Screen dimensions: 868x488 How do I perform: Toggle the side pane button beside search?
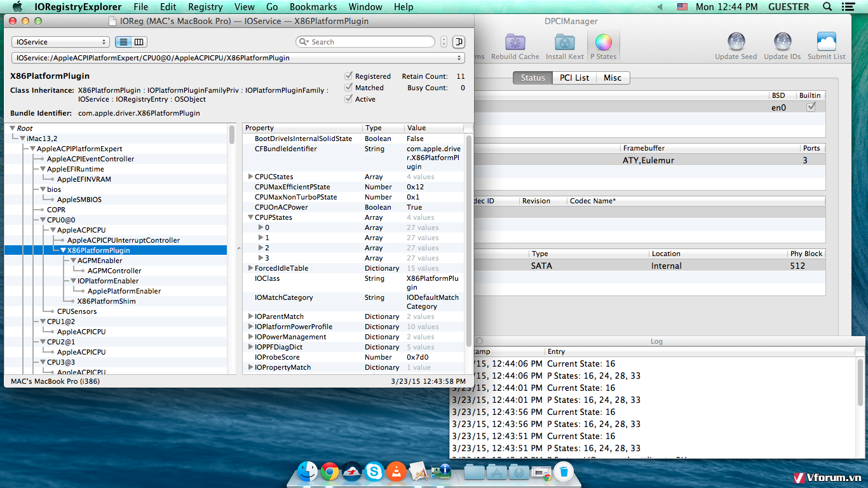point(459,42)
